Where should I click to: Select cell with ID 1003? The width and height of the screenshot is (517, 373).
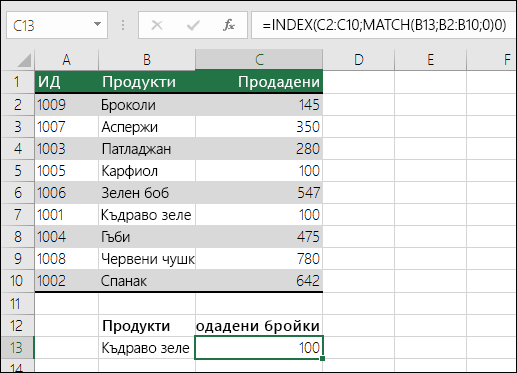coord(67,149)
